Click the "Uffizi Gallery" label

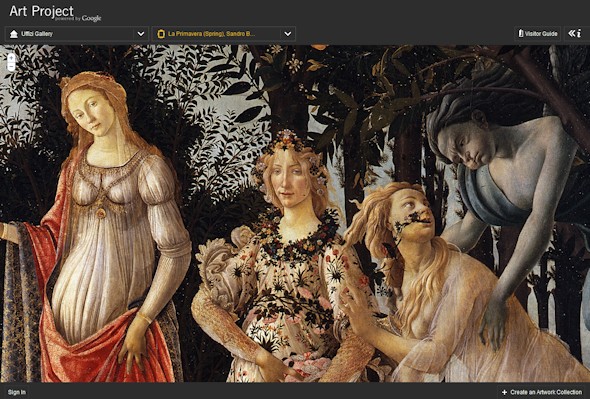(37, 34)
